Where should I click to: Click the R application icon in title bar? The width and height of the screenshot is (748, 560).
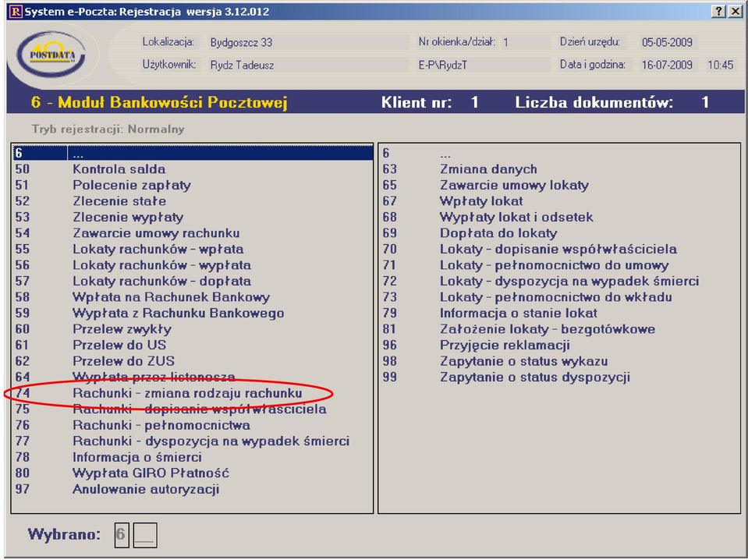16,12
